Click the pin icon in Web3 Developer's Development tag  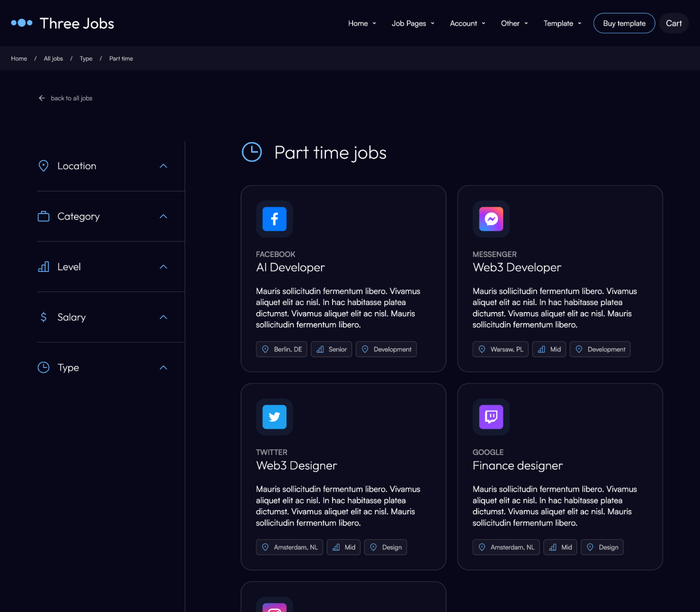click(579, 349)
